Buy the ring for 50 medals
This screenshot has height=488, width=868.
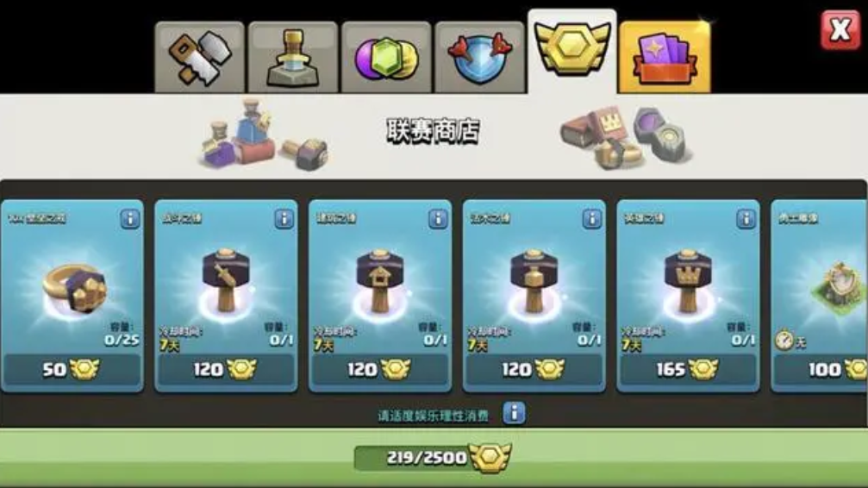coord(72,369)
